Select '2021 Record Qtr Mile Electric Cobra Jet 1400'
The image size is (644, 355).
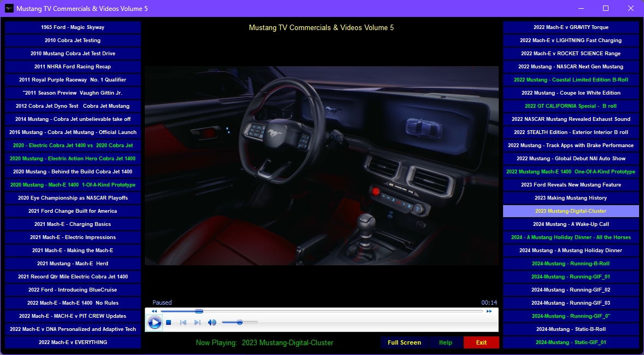point(73,277)
